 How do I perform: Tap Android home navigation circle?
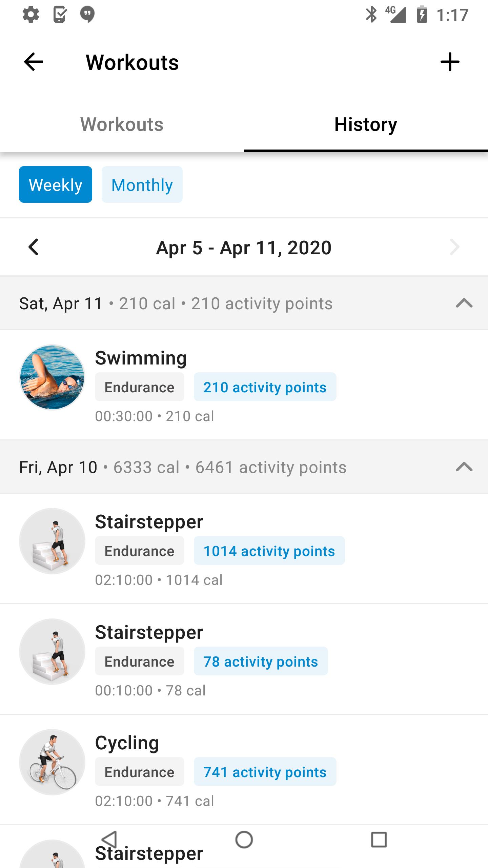tap(244, 840)
